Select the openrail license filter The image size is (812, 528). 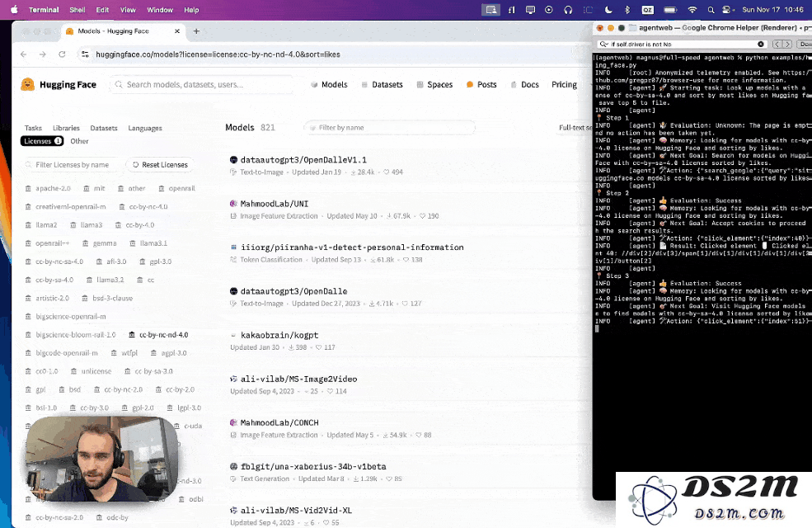[177, 189]
